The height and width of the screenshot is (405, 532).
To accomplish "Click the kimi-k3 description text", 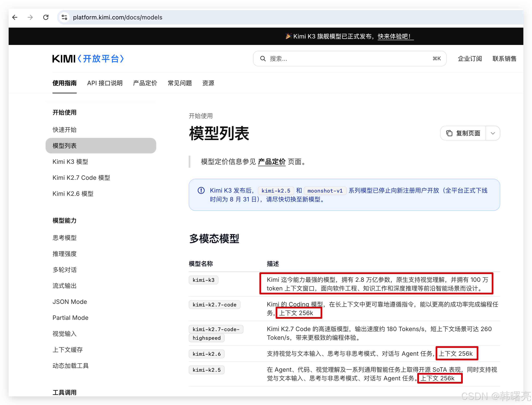I will pos(377,284).
